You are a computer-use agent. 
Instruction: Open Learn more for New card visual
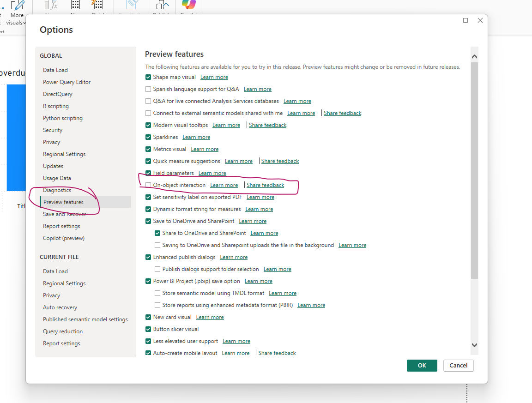pos(210,317)
